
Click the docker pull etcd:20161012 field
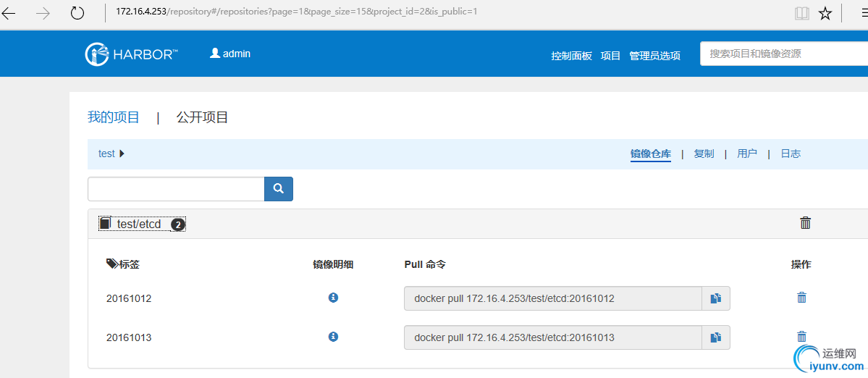click(553, 298)
